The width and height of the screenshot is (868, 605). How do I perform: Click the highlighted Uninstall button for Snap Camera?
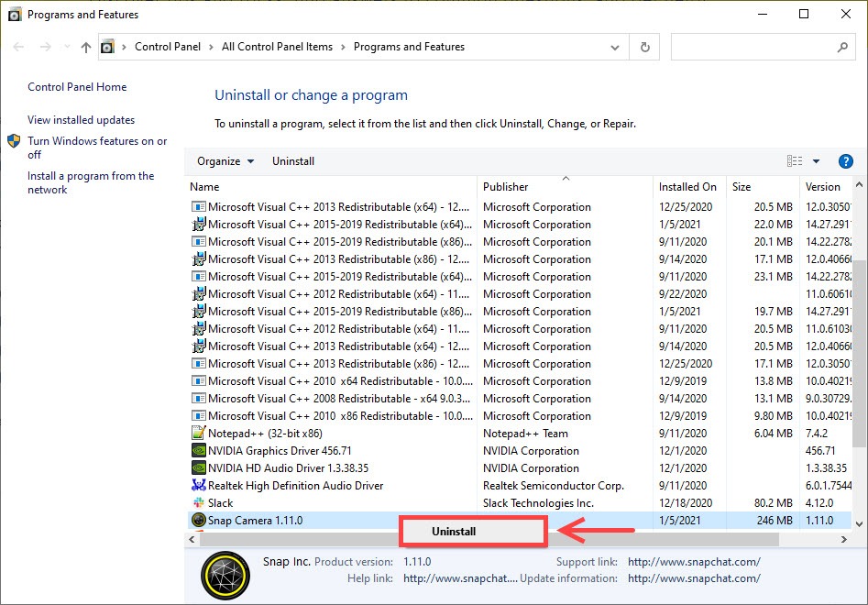click(473, 532)
